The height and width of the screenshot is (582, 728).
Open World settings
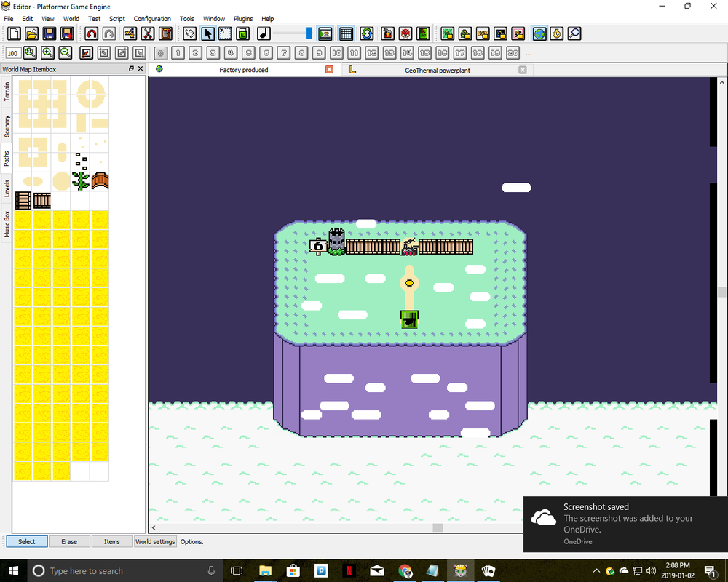coord(155,541)
